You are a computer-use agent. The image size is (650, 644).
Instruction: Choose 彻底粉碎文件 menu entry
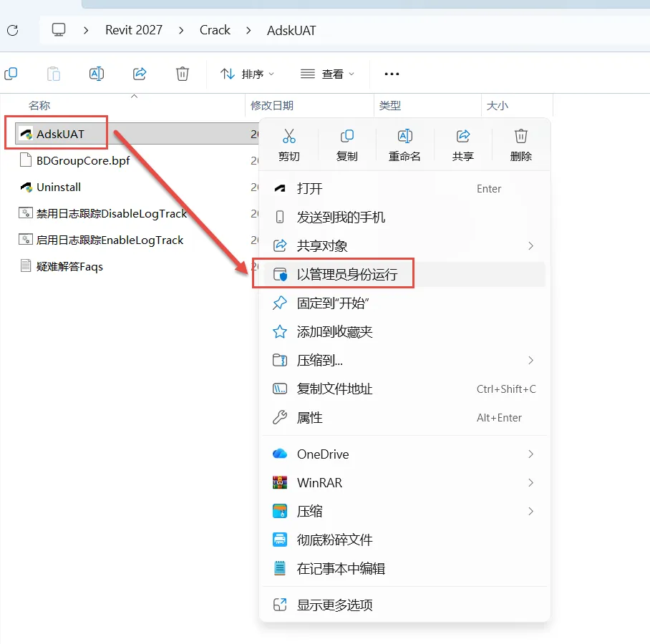pyautogui.click(x=404, y=540)
